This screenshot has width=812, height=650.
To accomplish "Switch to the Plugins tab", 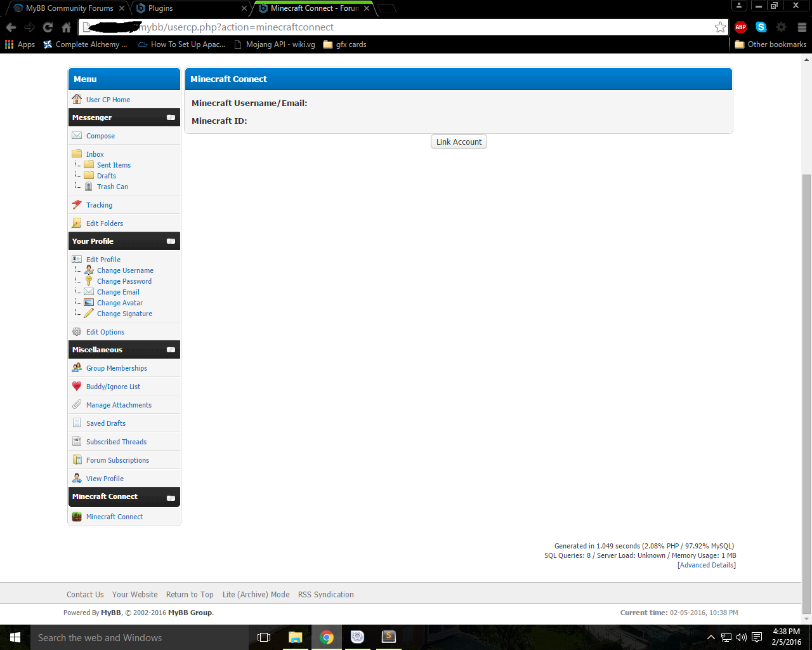I will (x=192, y=8).
